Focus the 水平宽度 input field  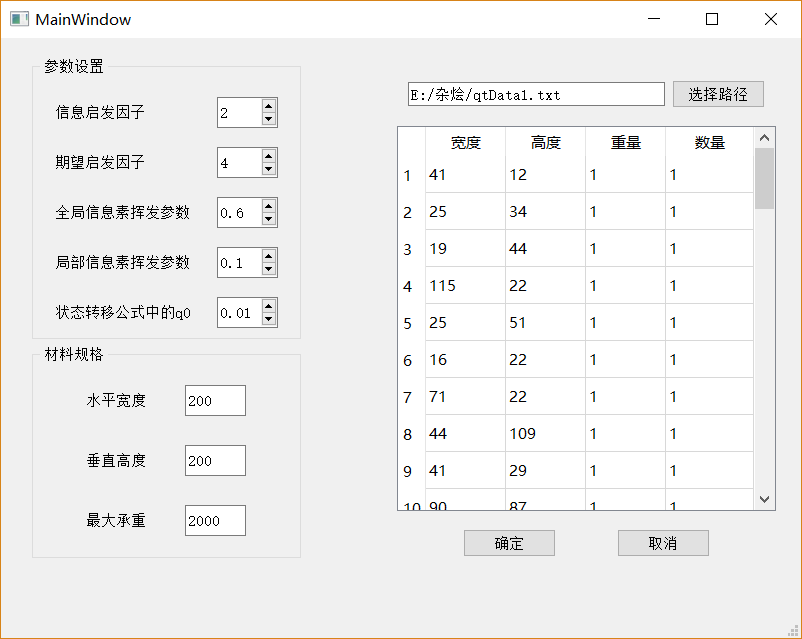[x=215, y=401]
